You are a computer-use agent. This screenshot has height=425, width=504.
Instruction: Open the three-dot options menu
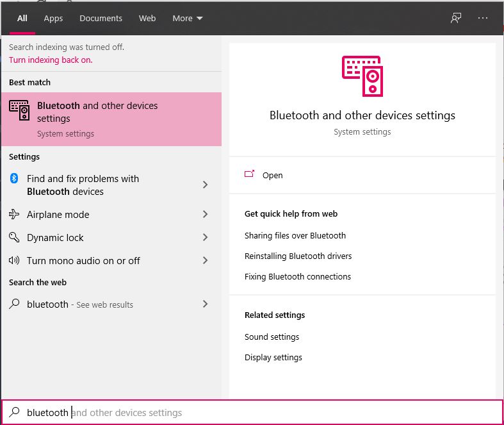click(x=482, y=18)
